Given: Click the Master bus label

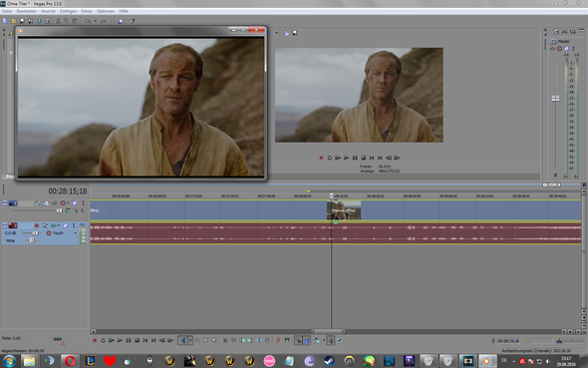Looking at the screenshot, I should pyautogui.click(x=564, y=41).
